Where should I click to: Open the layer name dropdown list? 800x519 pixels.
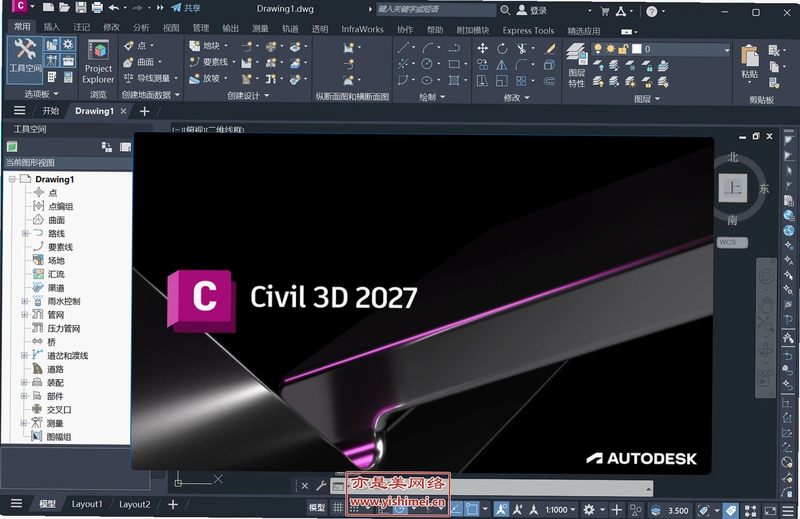tap(727, 50)
